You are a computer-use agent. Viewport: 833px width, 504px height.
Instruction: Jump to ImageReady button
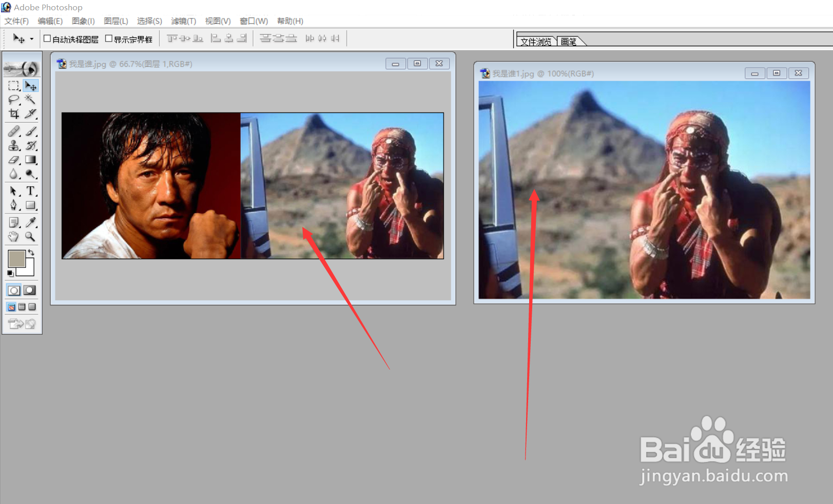click(22, 324)
